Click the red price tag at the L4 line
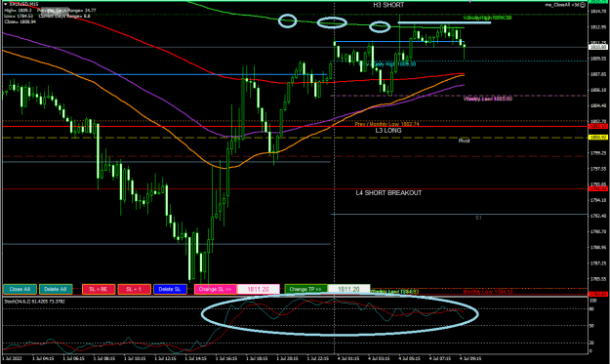 coord(598,188)
